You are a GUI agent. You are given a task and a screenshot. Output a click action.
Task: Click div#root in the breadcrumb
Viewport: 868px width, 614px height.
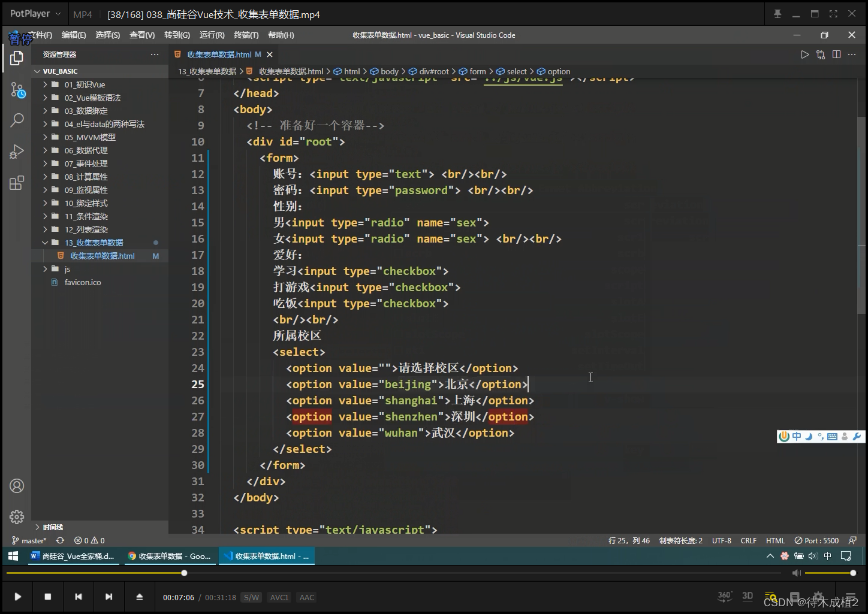[x=429, y=71]
